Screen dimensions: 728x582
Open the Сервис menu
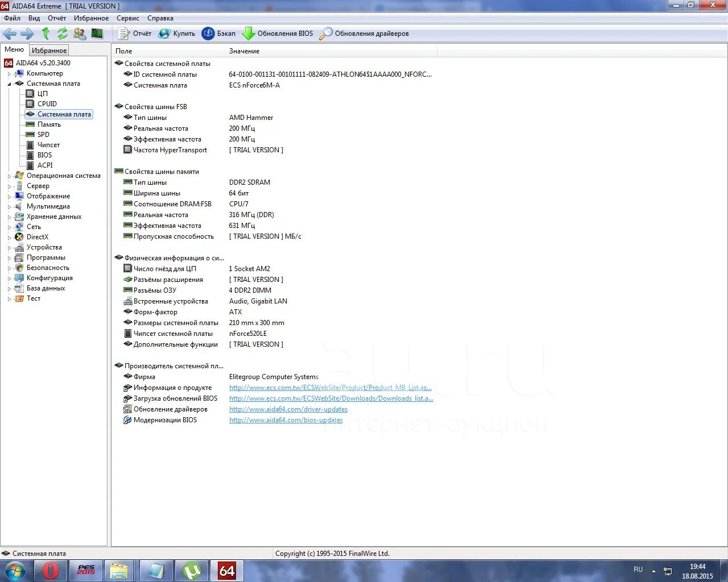(127, 18)
